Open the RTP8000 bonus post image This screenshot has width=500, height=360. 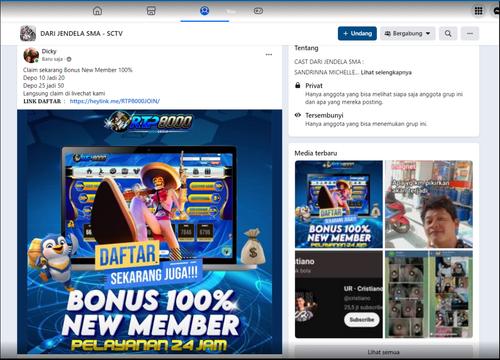pyautogui.click(x=150, y=232)
